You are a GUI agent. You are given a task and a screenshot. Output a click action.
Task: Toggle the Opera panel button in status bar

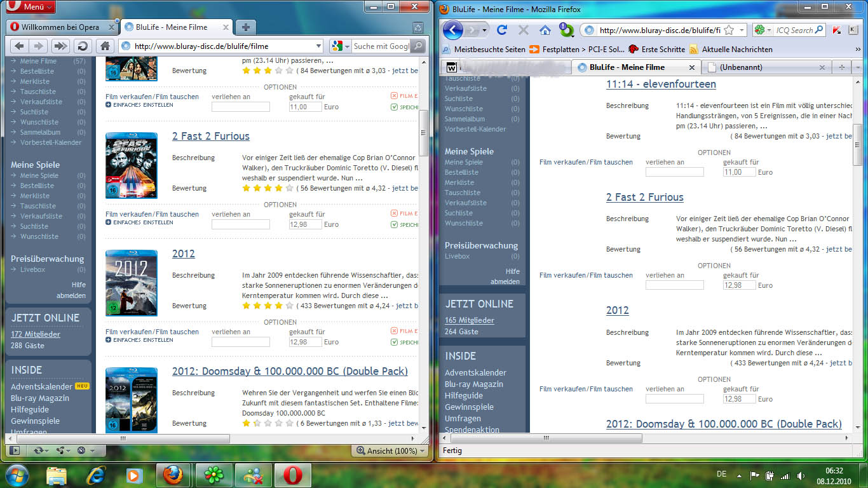pos(15,451)
